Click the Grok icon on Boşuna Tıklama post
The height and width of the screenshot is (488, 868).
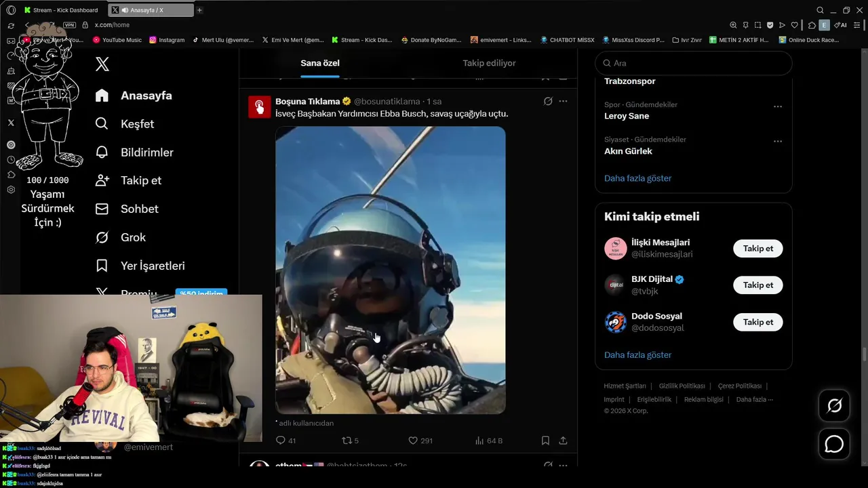tap(548, 101)
